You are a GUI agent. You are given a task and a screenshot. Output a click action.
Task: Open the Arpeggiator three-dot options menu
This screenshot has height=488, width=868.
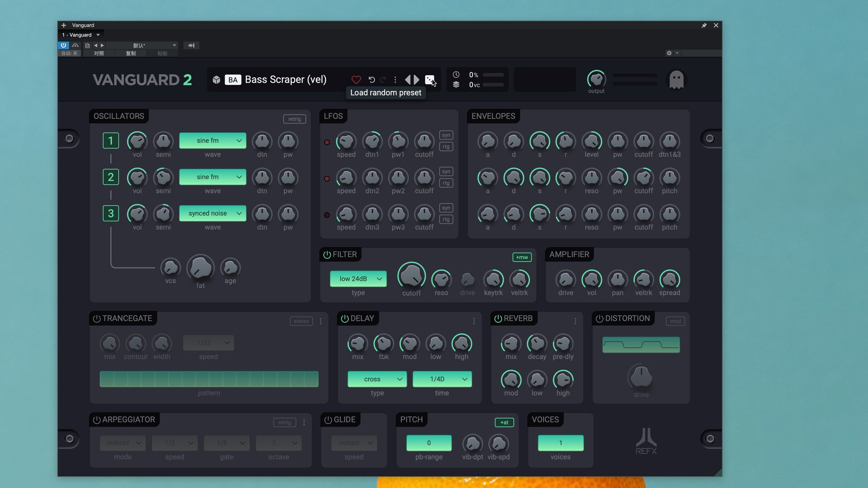(x=304, y=422)
